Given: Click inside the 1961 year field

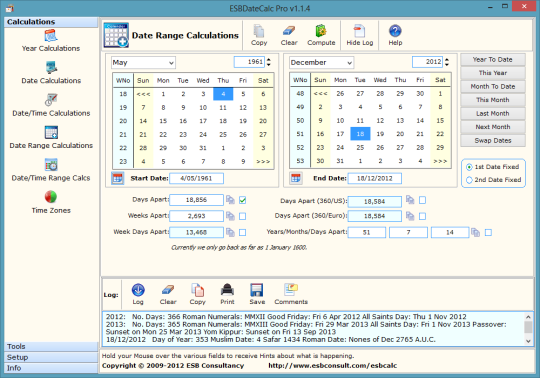Looking at the screenshot, I should coord(249,62).
